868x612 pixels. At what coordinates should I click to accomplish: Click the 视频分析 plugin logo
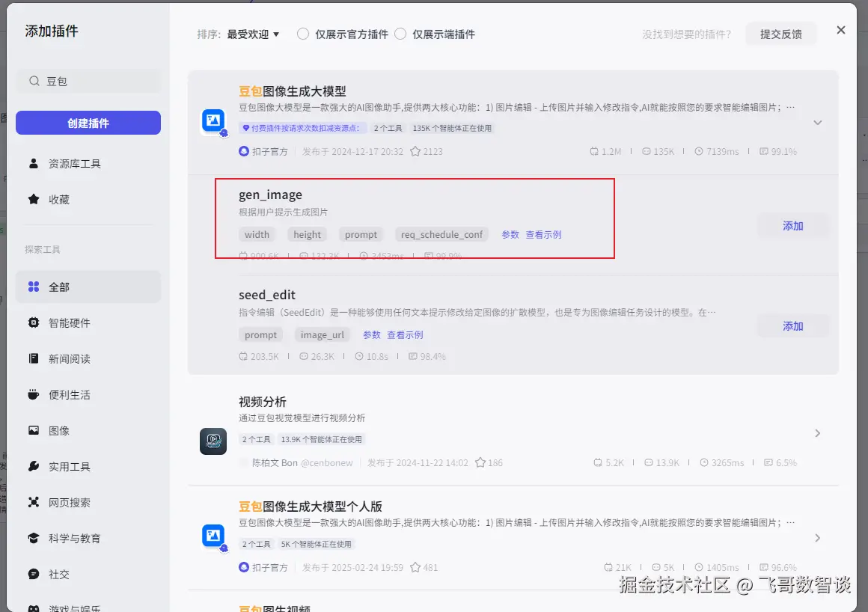click(x=213, y=441)
